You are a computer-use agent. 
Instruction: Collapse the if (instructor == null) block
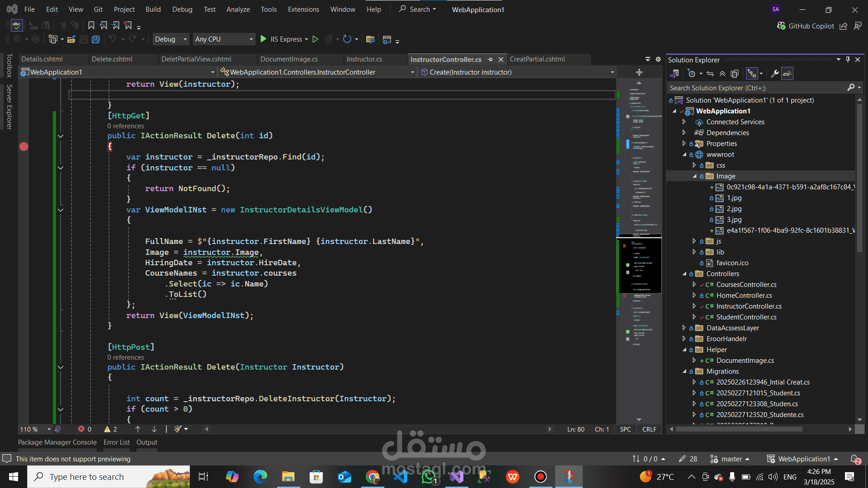[x=61, y=168]
